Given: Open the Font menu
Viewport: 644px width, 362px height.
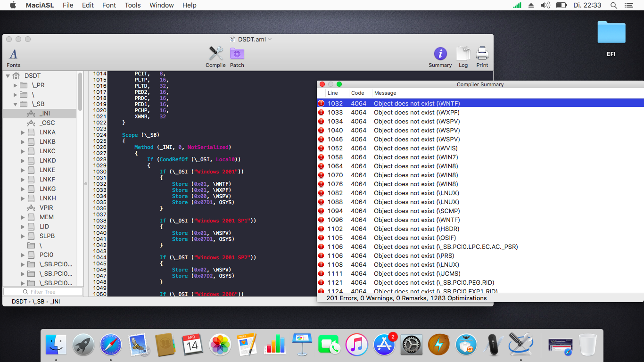Looking at the screenshot, I should (x=109, y=5).
